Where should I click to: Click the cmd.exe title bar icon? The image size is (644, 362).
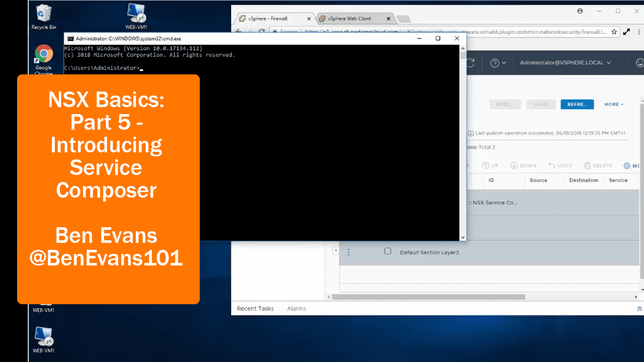71,38
